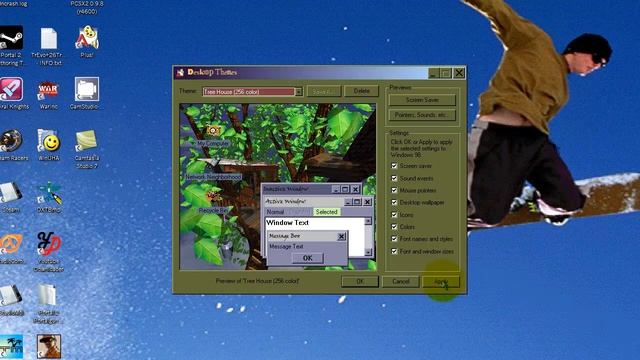This screenshot has height=360, width=640.
Task: Uncheck the Mouse pointers option
Action: [394, 190]
